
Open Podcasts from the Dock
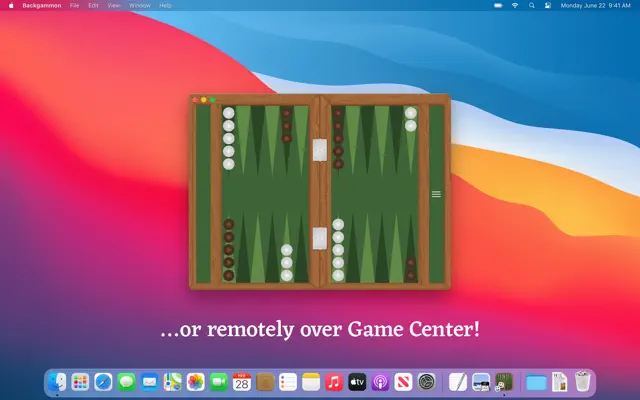(x=380, y=382)
